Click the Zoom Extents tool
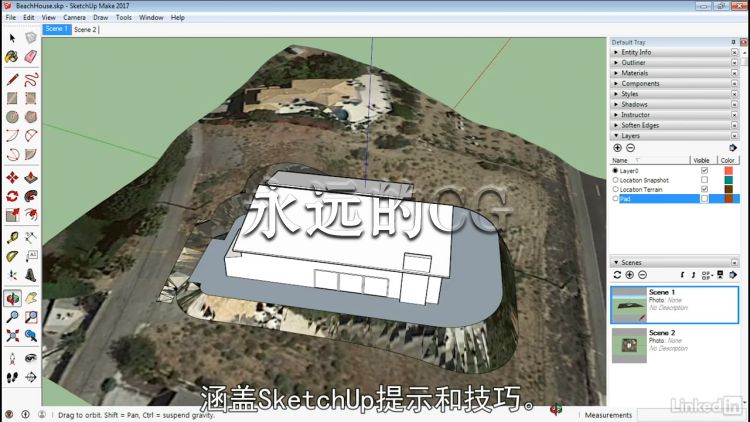This screenshot has height=422, width=750. click(12, 335)
